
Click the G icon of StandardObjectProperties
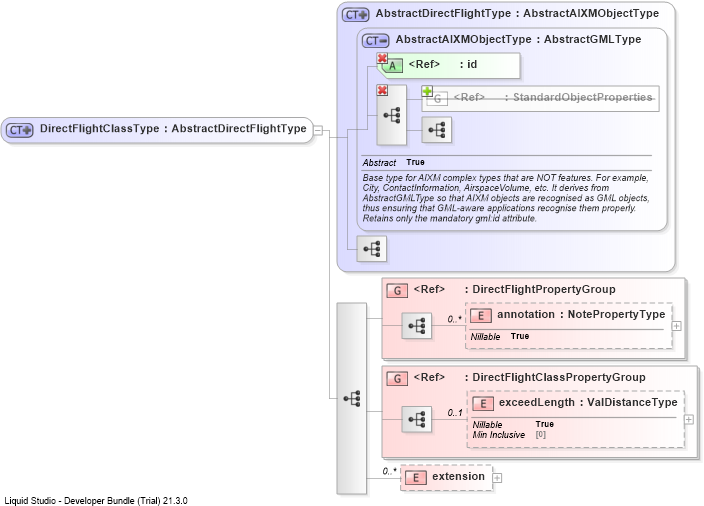437,99
